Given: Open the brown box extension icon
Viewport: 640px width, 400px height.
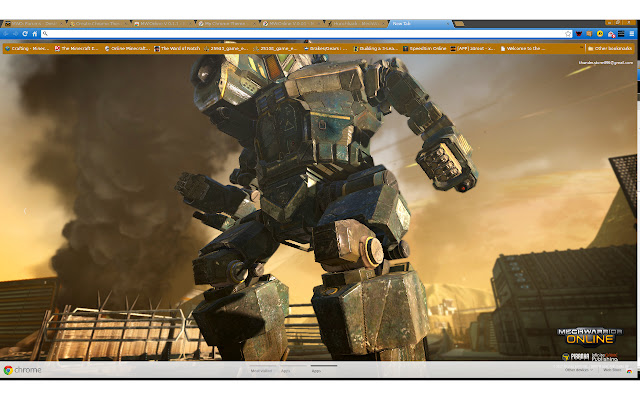Looking at the screenshot, I should tap(589, 34).
